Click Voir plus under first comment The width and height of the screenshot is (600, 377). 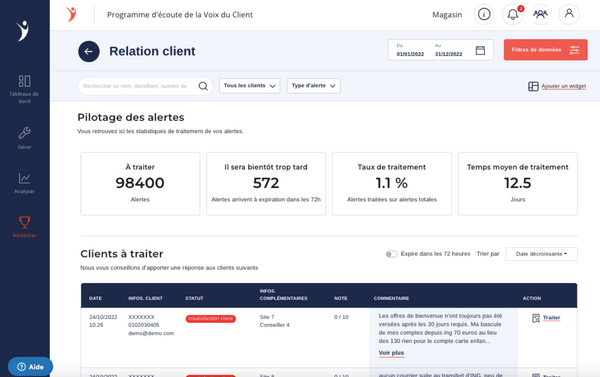click(391, 353)
